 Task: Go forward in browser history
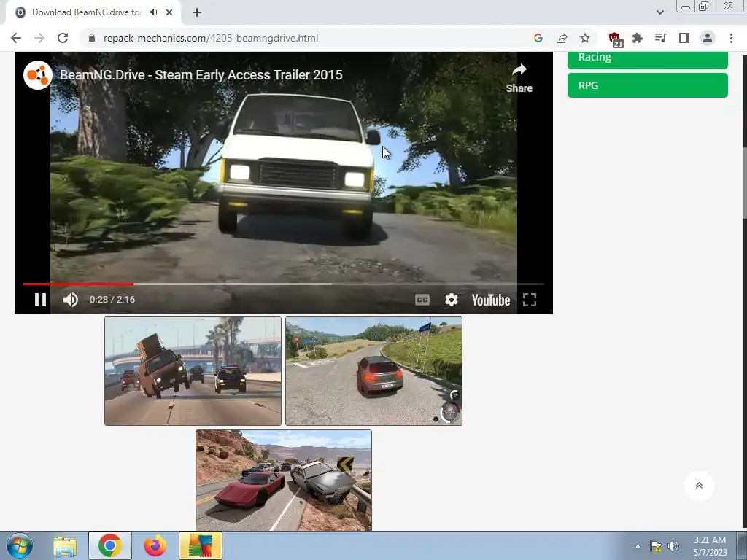39,38
